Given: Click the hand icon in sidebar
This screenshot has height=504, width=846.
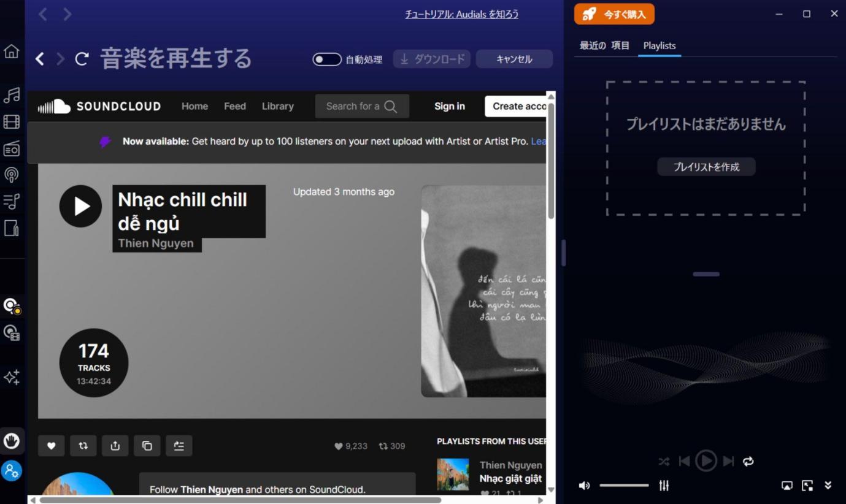Looking at the screenshot, I should [x=12, y=441].
